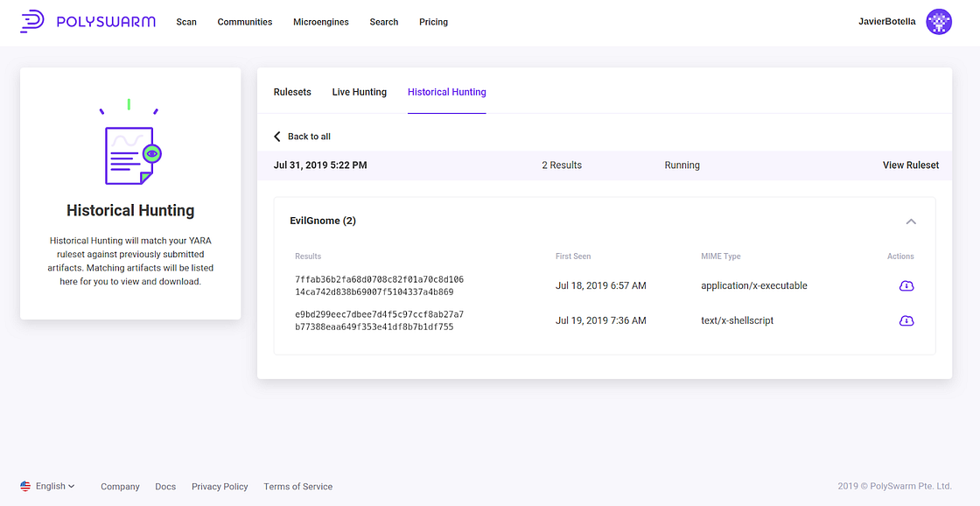Click the 2 Results count
Viewport: 980px width, 506px height.
coord(562,165)
